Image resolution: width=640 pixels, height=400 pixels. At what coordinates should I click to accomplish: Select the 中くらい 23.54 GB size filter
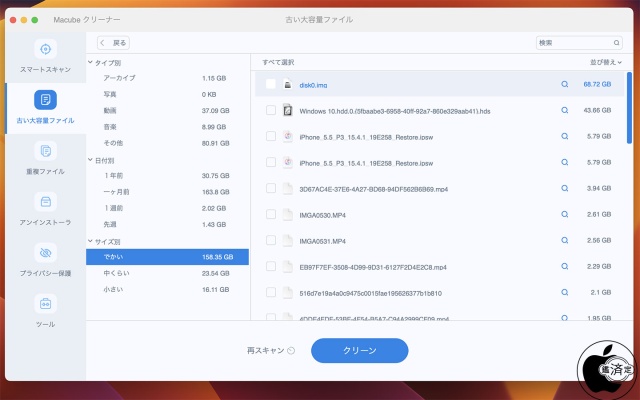(x=167, y=273)
